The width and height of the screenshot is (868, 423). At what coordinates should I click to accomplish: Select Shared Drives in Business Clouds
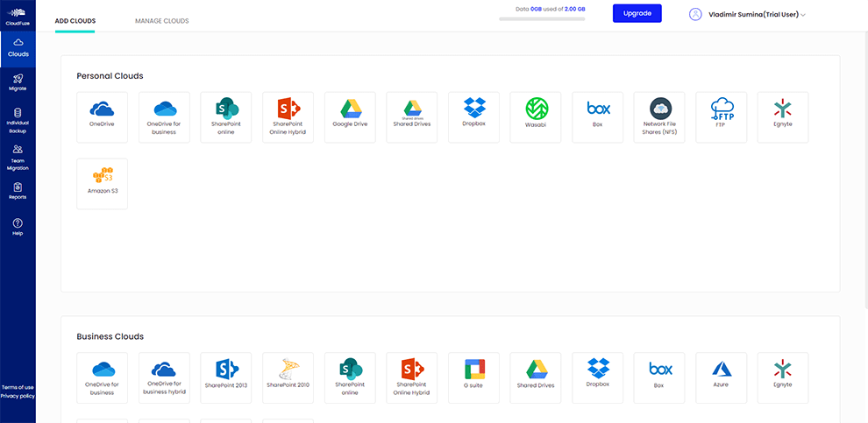click(536, 377)
